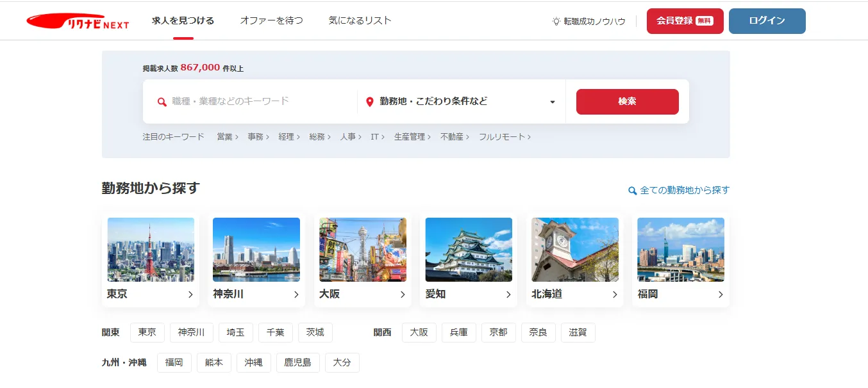Switch to the オファーを待つ tab
868x388 pixels.
pos(271,20)
